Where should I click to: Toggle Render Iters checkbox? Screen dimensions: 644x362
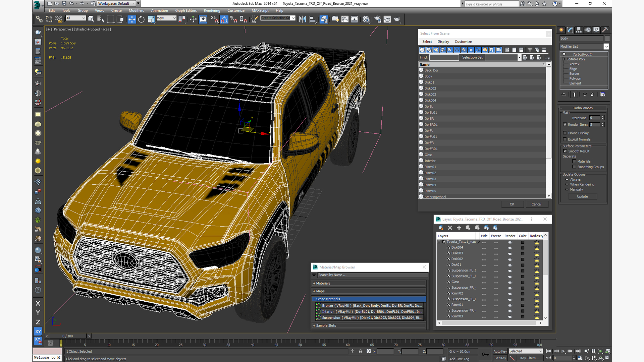[x=565, y=124]
